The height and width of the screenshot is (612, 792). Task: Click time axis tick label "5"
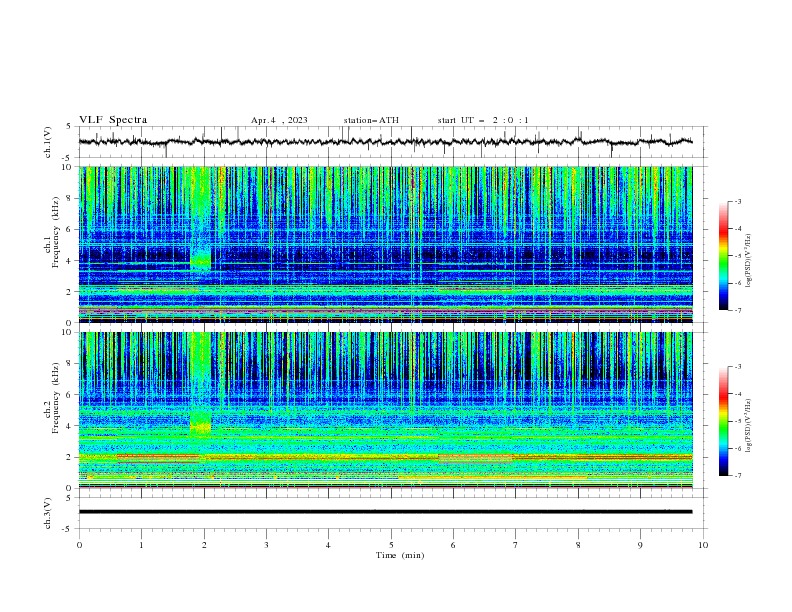coord(391,545)
